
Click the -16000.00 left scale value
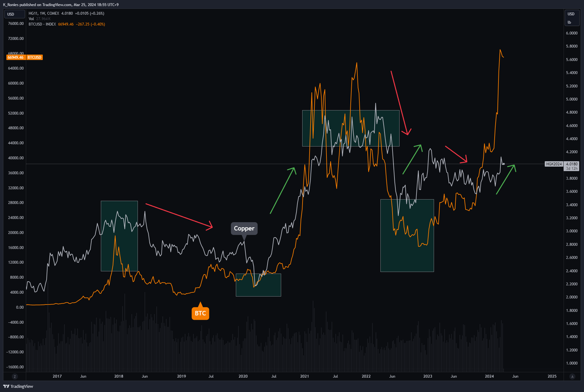click(15, 367)
